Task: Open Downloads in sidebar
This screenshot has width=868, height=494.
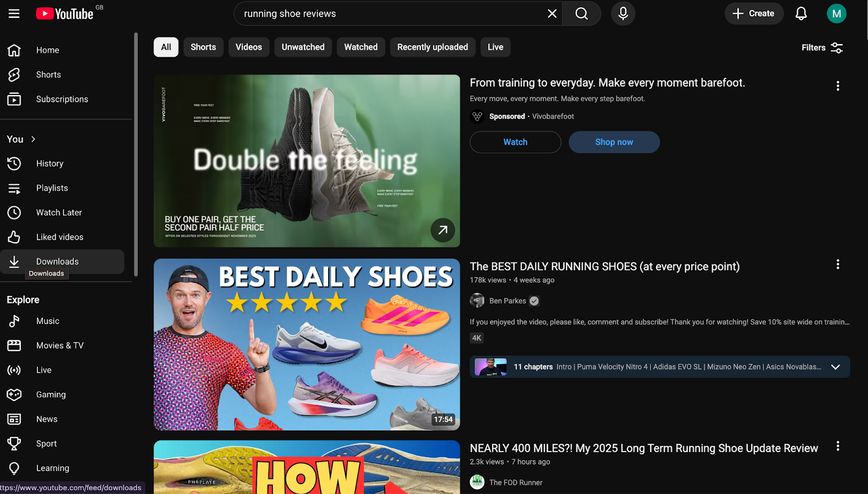Action: (62, 261)
